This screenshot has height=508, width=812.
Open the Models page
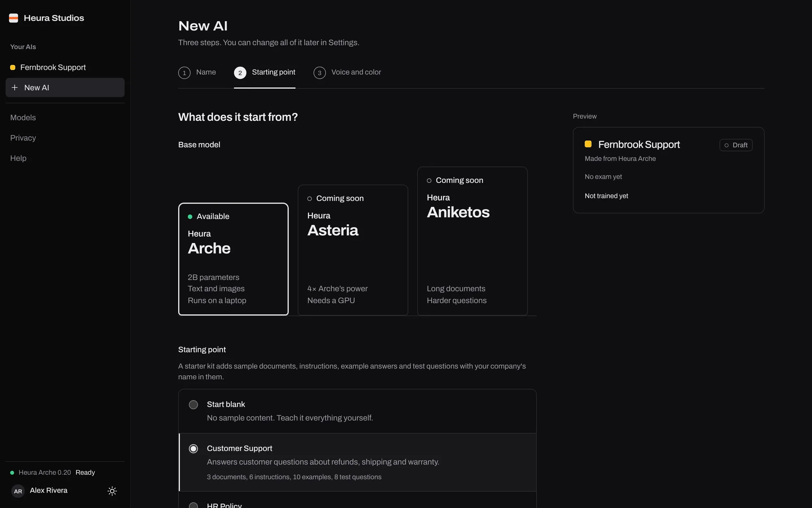pos(23,117)
